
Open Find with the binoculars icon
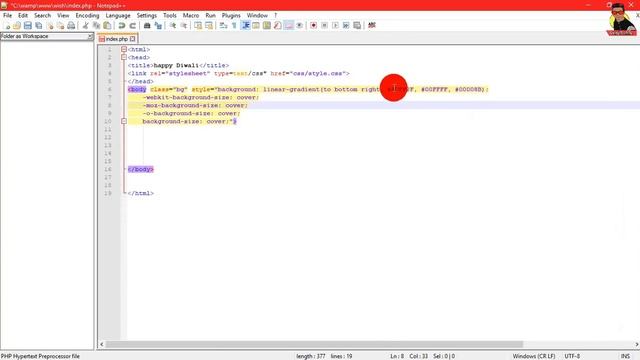147,26
